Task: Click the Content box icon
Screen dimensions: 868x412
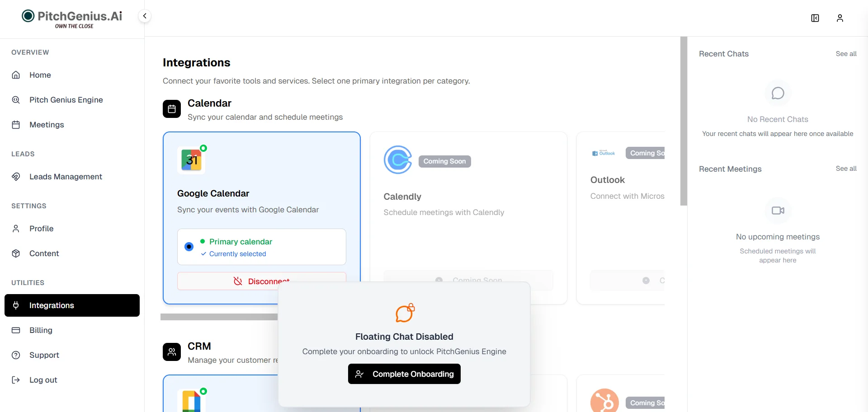Action: (16, 253)
